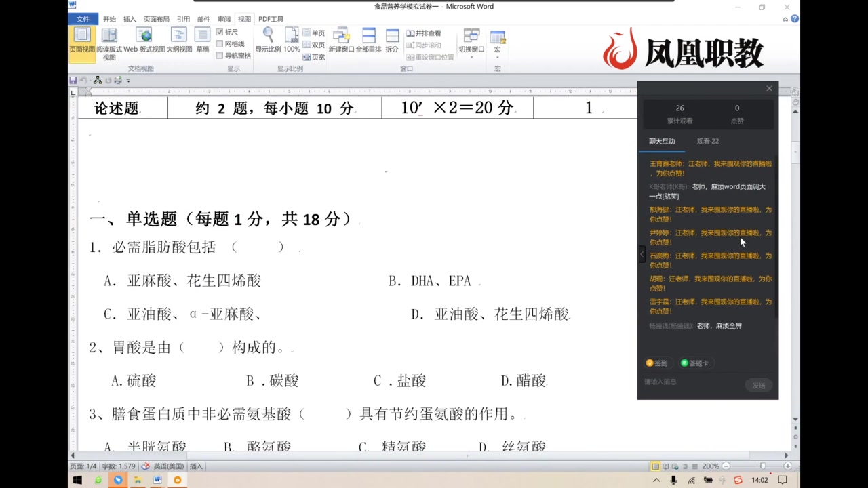Click answer option B. DHA、EPA
This screenshot has height=488, width=868.
[430, 281]
